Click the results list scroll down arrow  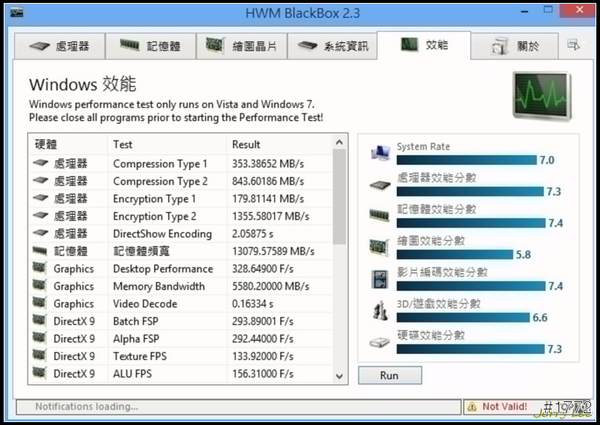coord(340,374)
